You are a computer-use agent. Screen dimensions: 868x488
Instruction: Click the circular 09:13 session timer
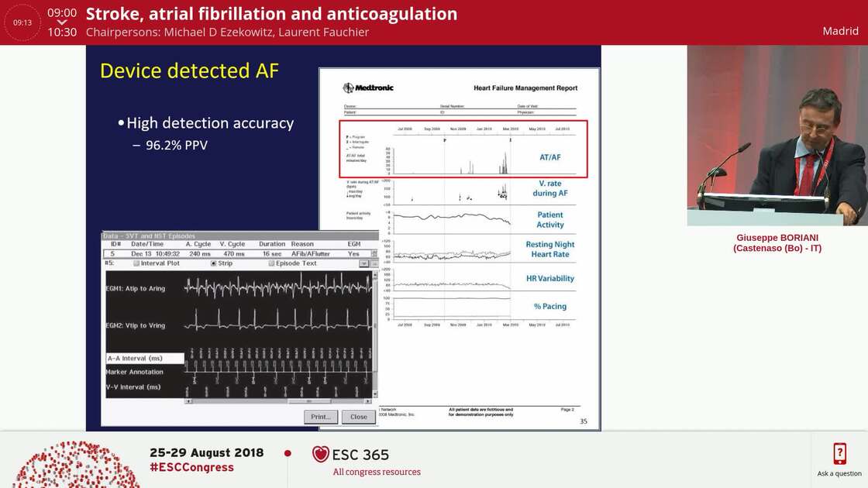pyautogui.click(x=22, y=22)
